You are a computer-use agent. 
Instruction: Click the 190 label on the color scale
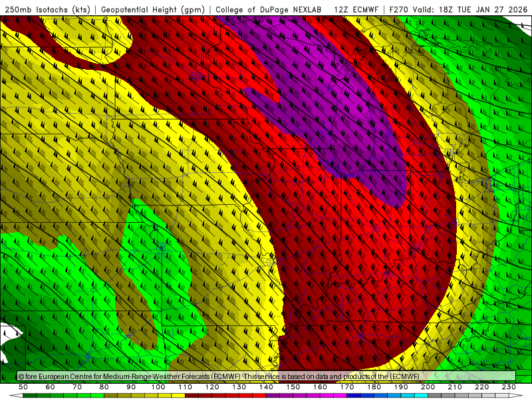401,387
